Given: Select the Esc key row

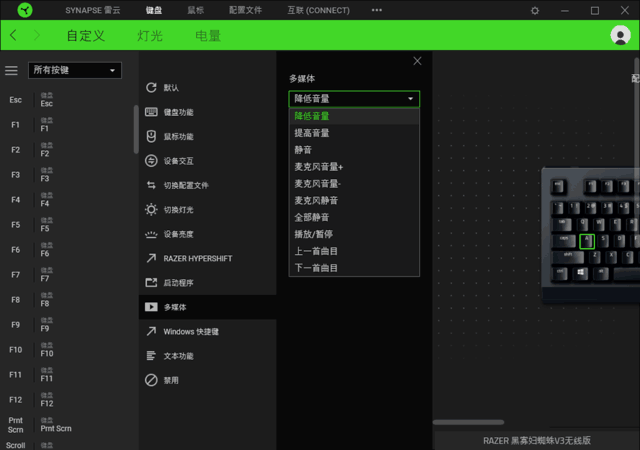Looking at the screenshot, I should pyautogui.click(x=67, y=100).
